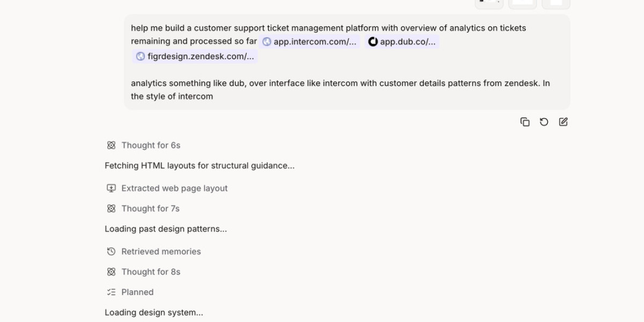Click the Fetching HTML layouts status text
The height and width of the screenshot is (322, 644).
click(200, 166)
